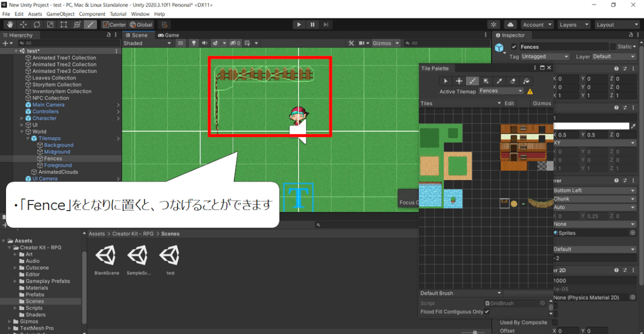Open the scene camera settings icon
The image size is (644, 334).
363,43
